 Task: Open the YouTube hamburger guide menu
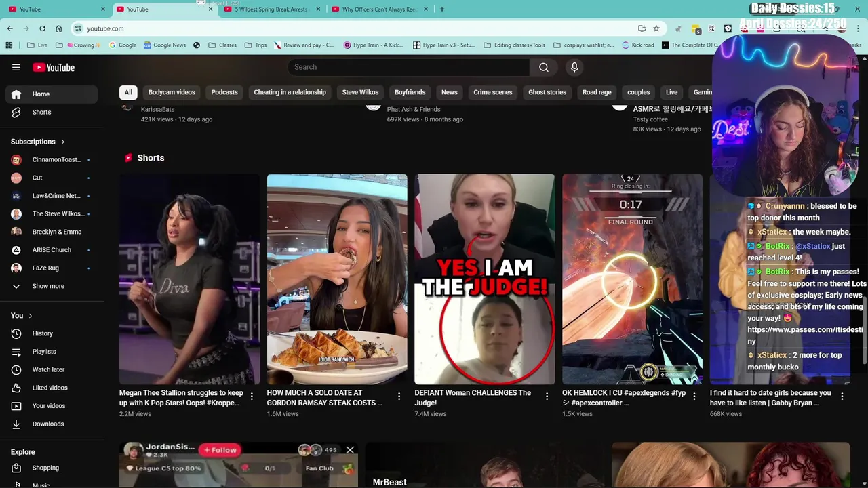point(16,67)
